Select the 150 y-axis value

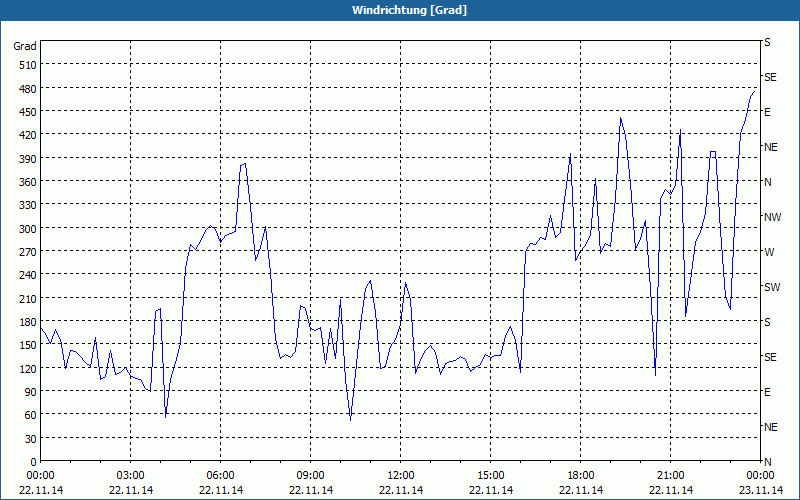coord(29,345)
